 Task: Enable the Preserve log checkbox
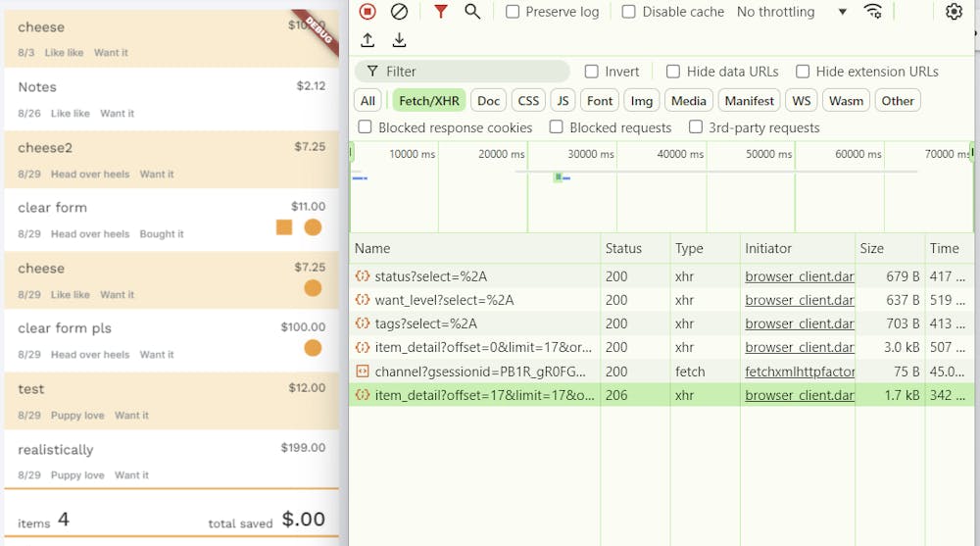[x=513, y=12]
